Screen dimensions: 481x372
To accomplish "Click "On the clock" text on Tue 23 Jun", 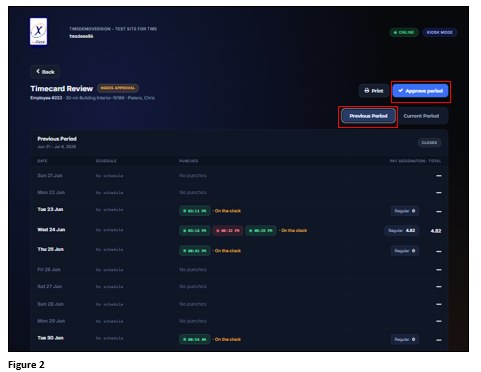I will [x=228, y=211].
